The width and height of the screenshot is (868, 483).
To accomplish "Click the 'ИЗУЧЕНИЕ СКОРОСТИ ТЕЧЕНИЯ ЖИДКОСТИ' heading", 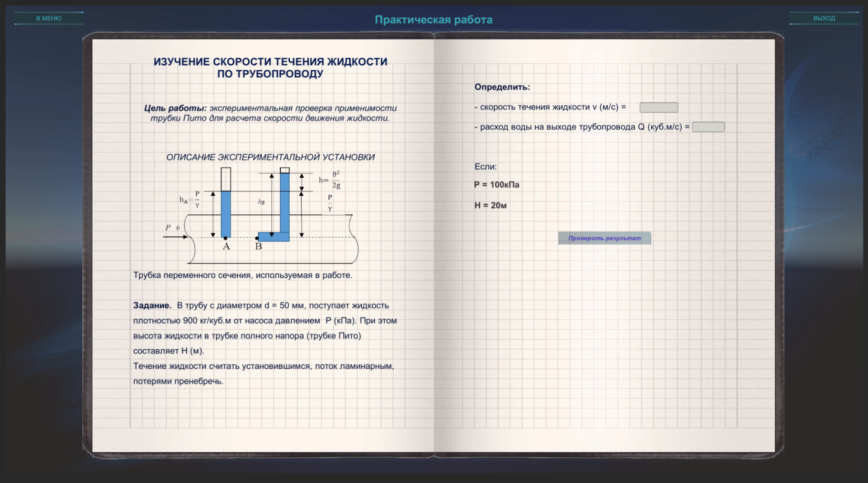I will click(x=270, y=62).
